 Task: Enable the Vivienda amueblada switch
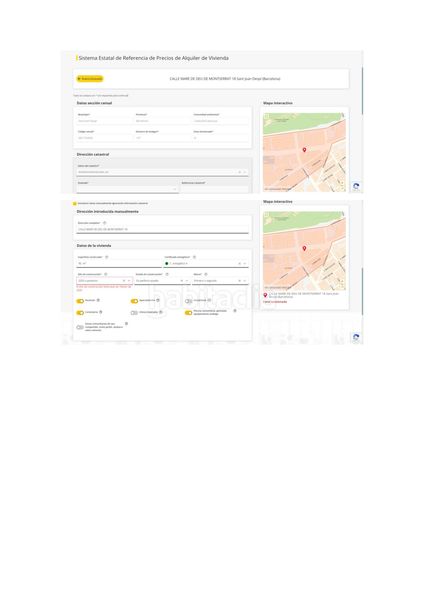134,313
